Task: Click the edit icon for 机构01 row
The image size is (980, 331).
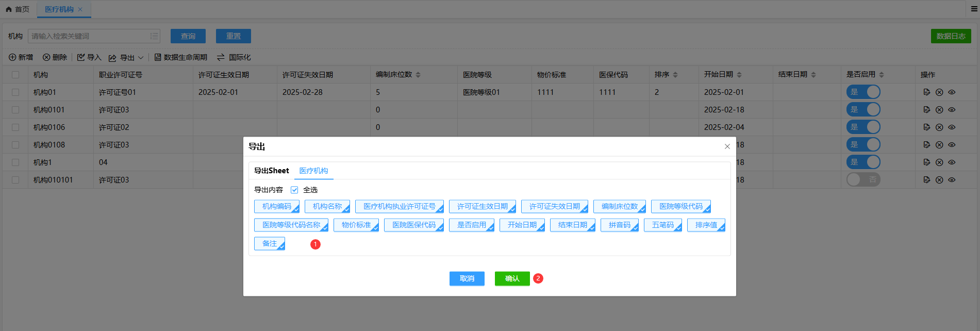Action: (926, 92)
